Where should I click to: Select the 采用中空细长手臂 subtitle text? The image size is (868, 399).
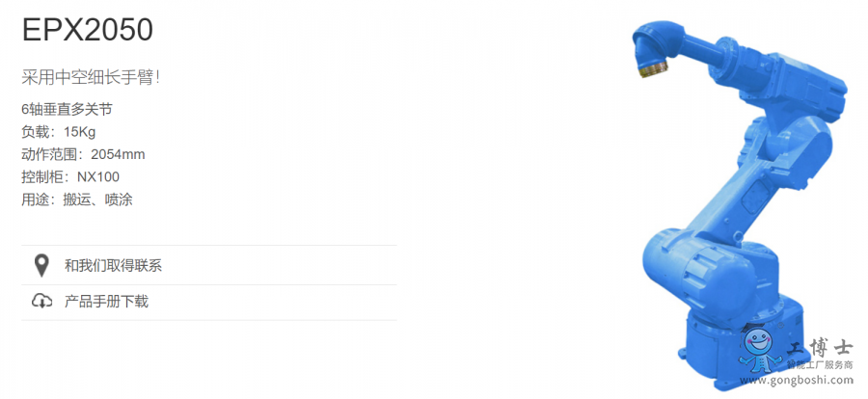point(91,76)
